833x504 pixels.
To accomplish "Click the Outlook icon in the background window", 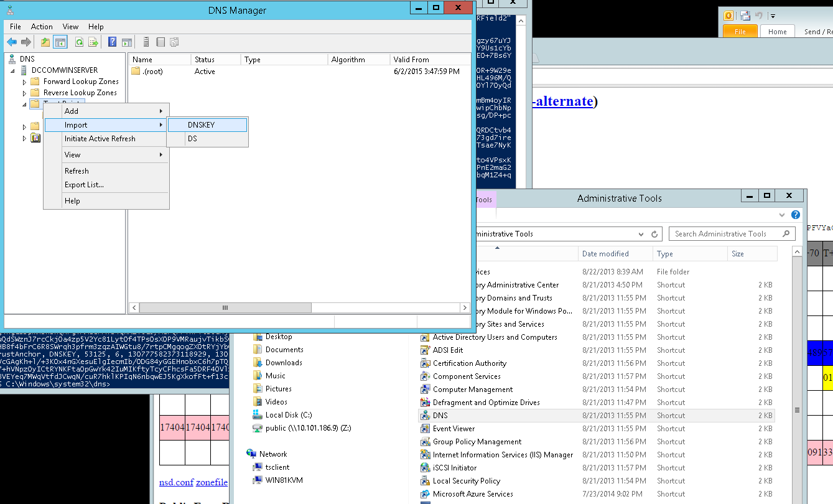I will click(729, 16).
